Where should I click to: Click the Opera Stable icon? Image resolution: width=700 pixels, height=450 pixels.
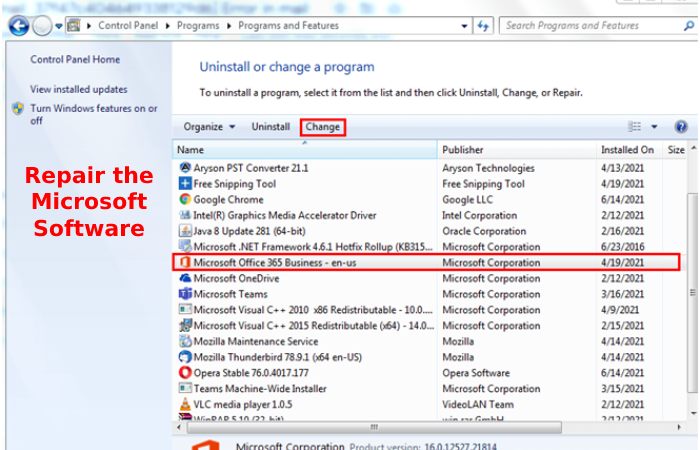point(185,372)
